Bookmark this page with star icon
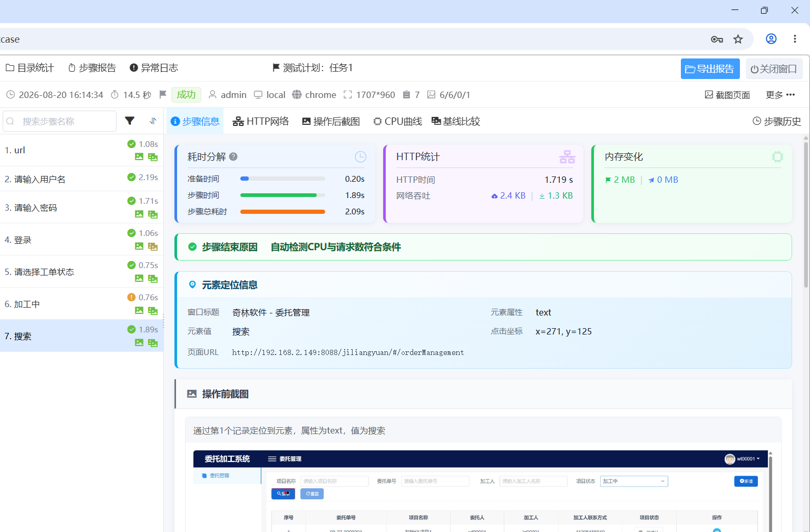Viewport: 810px width, 532px height. pyautogui.click(x=738, y=39)
